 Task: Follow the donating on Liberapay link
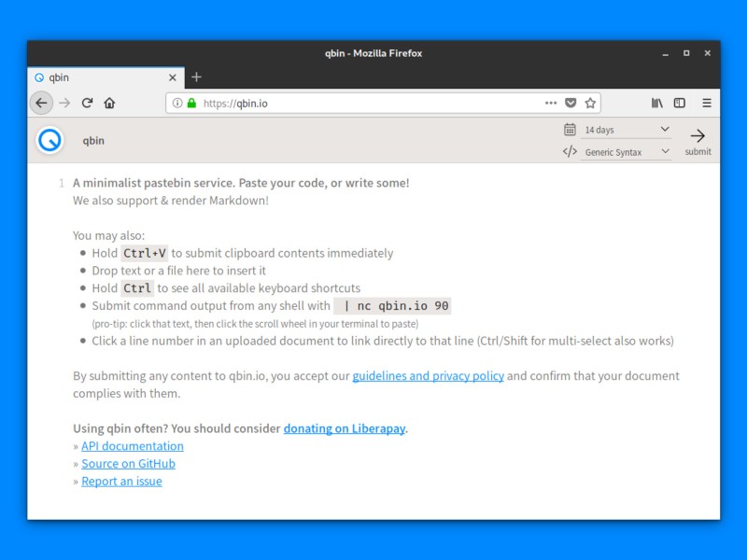pos(344,428)
